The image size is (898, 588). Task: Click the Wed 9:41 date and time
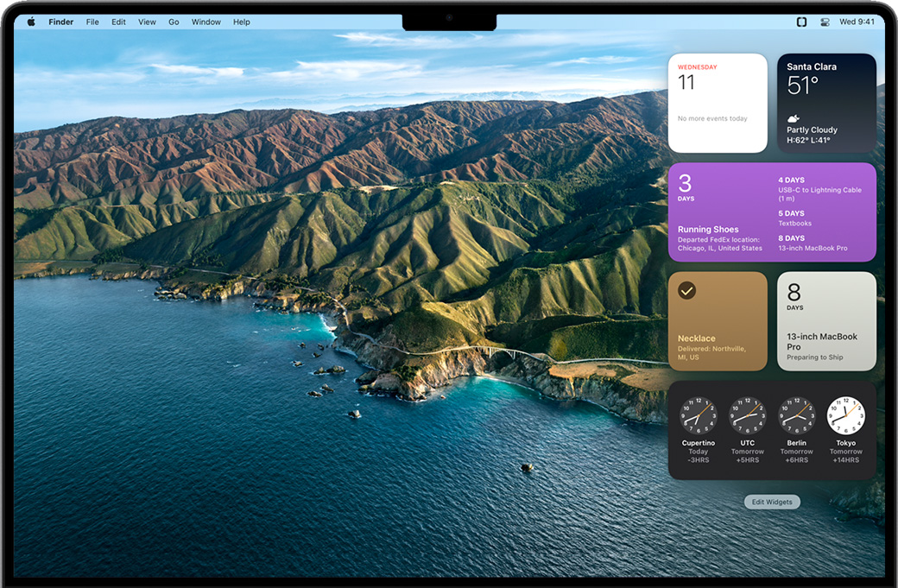click(857, 22)
